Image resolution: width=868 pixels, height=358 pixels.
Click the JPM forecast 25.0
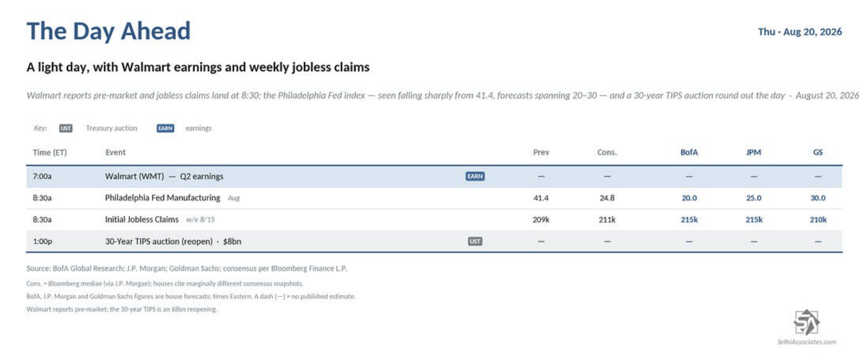click(754, 198)
